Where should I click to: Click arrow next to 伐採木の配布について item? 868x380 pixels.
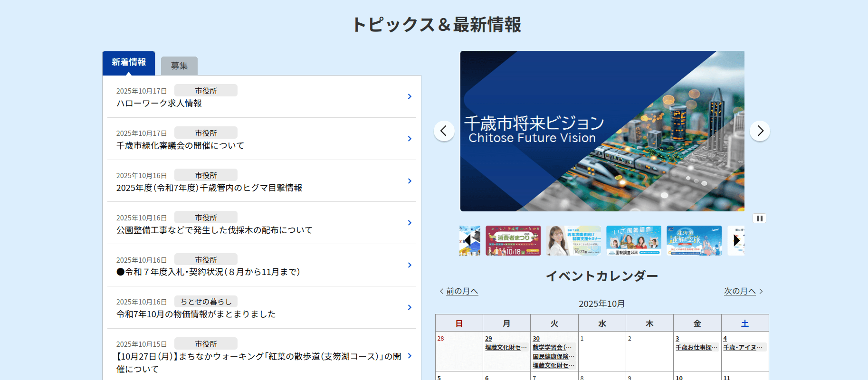point(410,223)
